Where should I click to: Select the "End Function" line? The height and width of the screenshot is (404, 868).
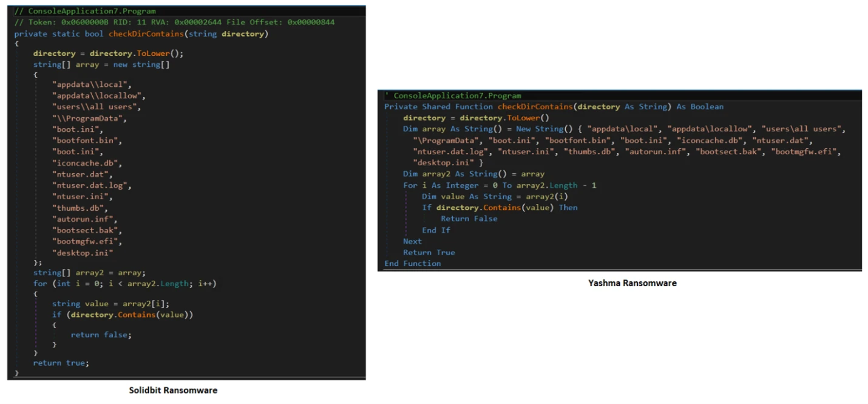[413, 264]
